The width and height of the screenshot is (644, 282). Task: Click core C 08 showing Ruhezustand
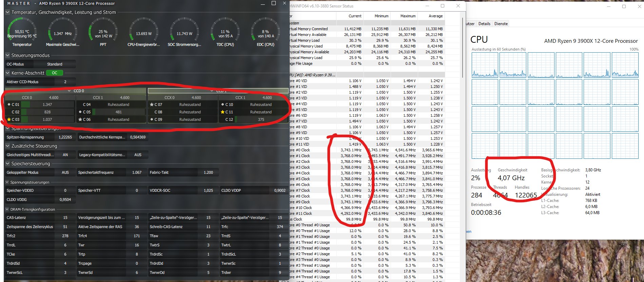[183, 112]
